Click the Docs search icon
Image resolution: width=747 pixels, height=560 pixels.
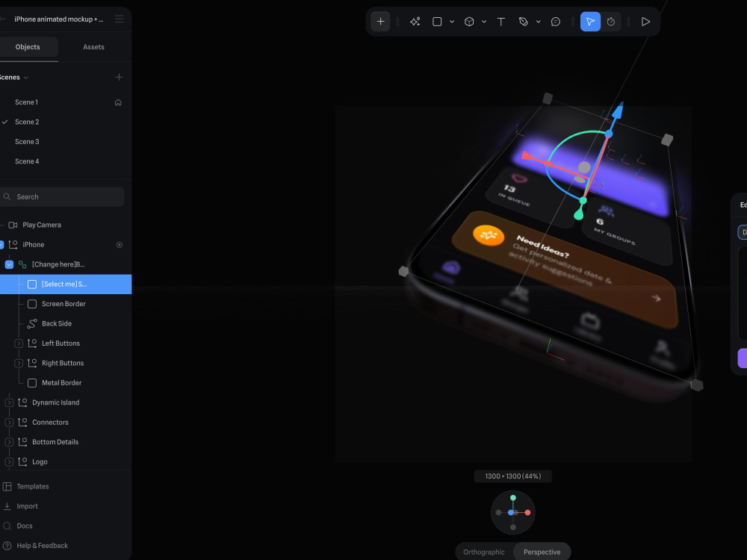pos(7,526)
